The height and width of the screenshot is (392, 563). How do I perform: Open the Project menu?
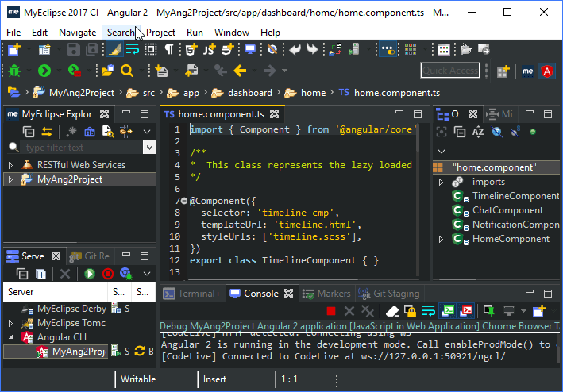[160, 33]
